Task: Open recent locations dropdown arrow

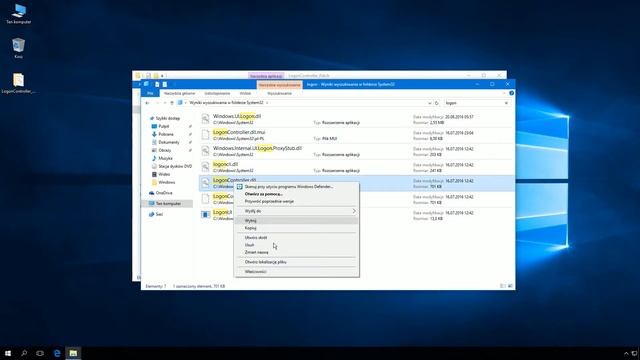Action: (x=164, y=103)
